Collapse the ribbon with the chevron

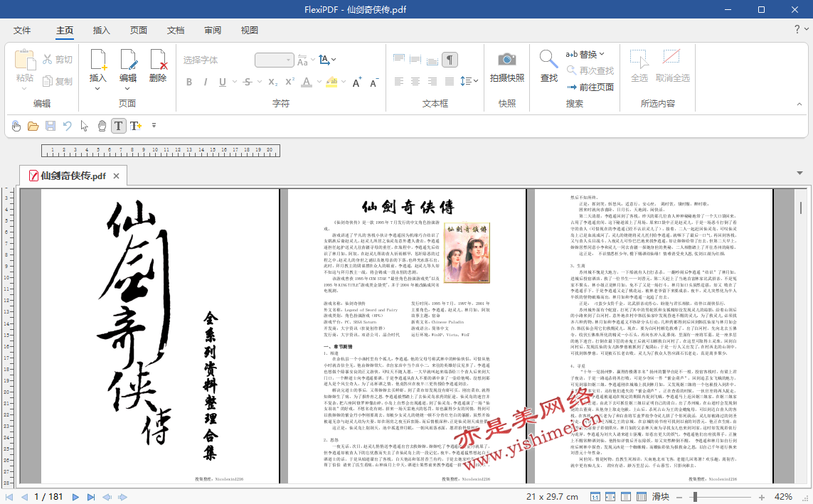[799, 104]
